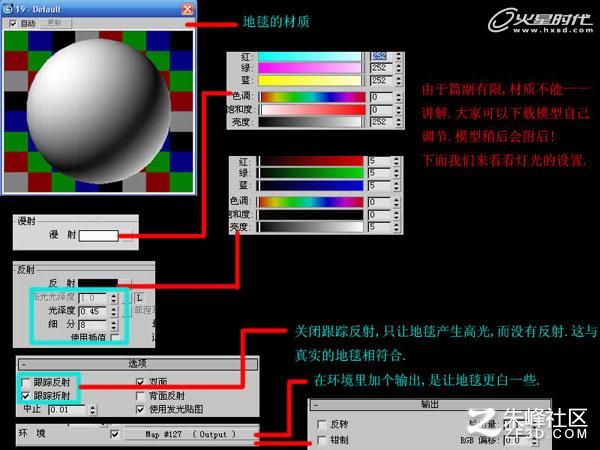600x450 pixels.
Task: Open the Map #127 (Output) map button
Action: point(191,434)
